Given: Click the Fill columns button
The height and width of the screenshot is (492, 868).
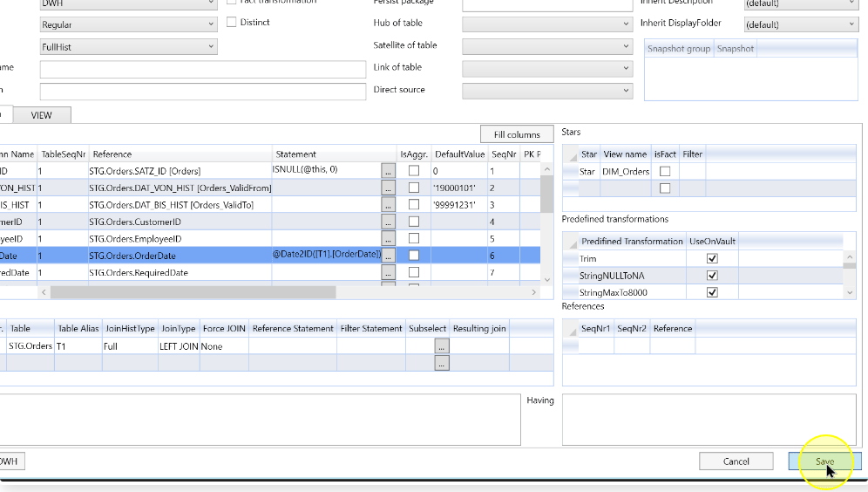Looking at the screenshot, I should 517,134.
